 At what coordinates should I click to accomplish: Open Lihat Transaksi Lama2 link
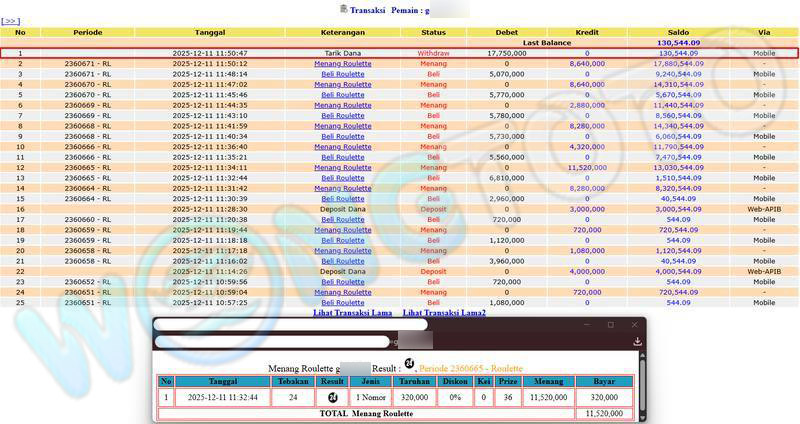coord(444,313)
